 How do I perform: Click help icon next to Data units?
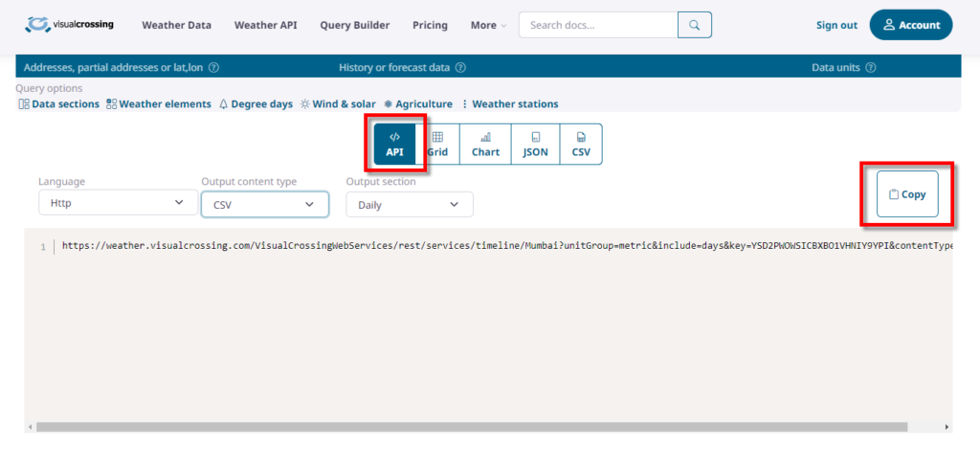pos(871,67)
